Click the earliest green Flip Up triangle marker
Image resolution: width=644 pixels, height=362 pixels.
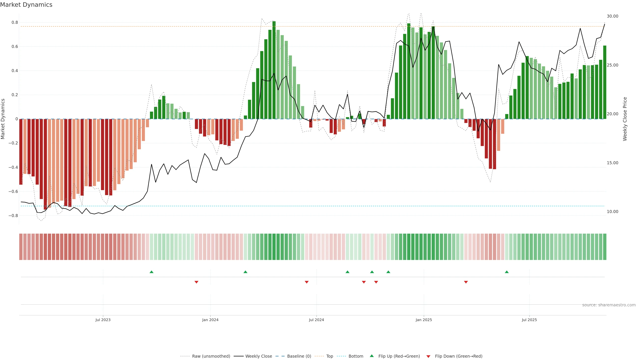tap(151, 272)
